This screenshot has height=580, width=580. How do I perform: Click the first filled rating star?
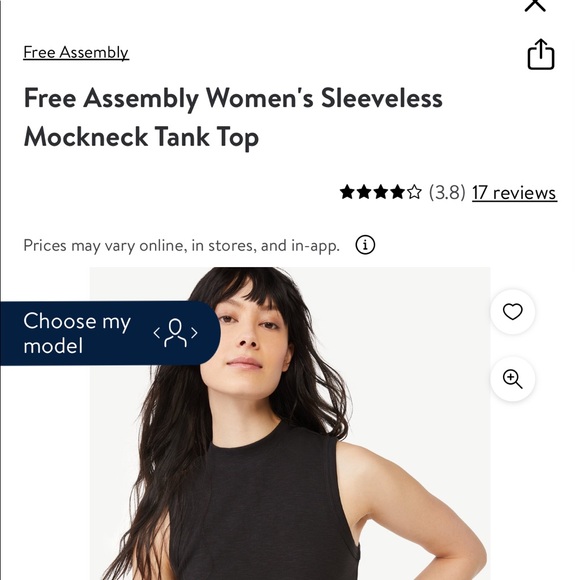point(347,192)
